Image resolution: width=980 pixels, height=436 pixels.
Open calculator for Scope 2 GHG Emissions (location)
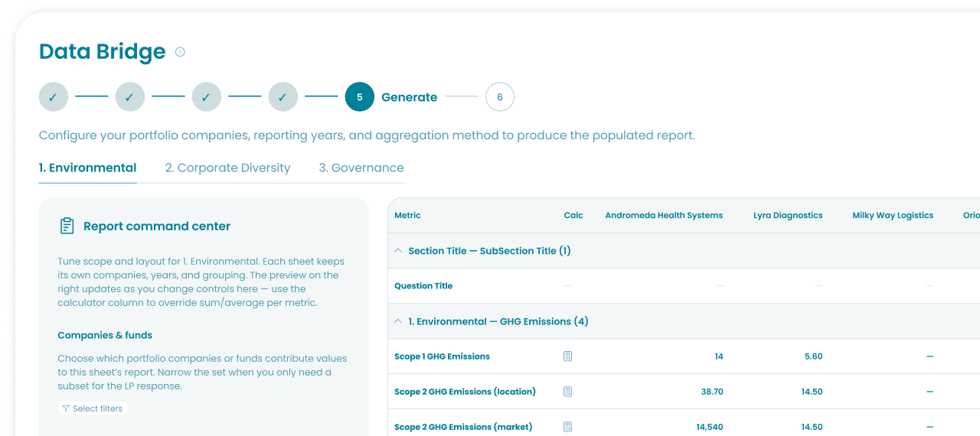[568, 392]
